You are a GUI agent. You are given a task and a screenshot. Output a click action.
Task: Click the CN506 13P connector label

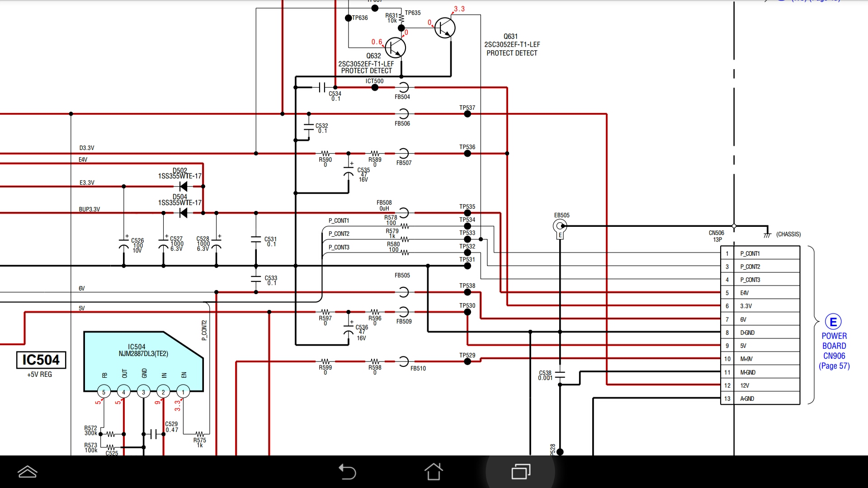(x=717, y=236)
